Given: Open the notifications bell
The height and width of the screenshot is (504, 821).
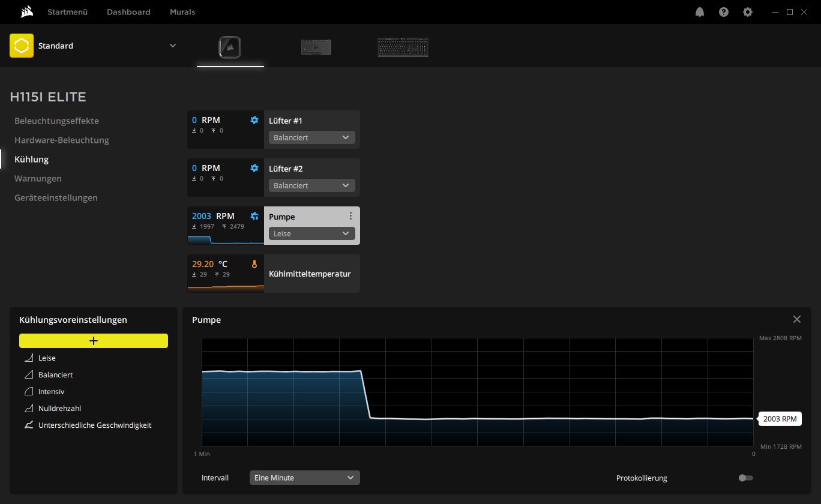Looking at the screenshot, I should 700,12.
